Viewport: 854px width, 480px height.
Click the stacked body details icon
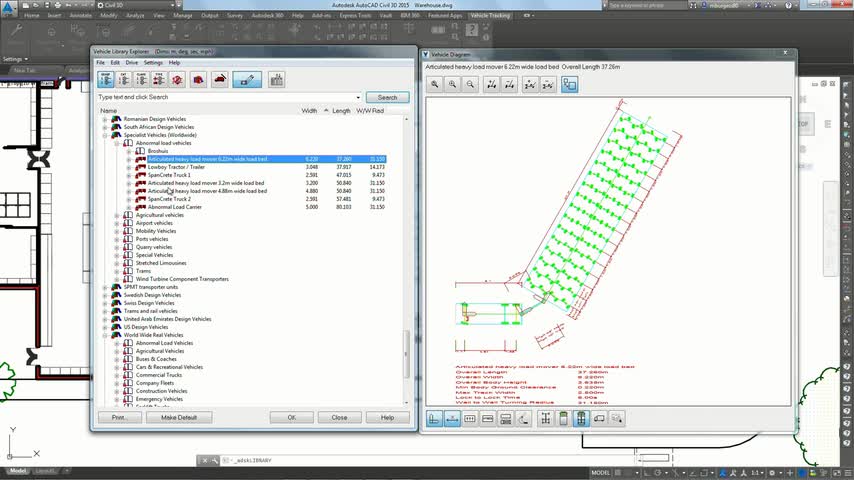(505, 418)
